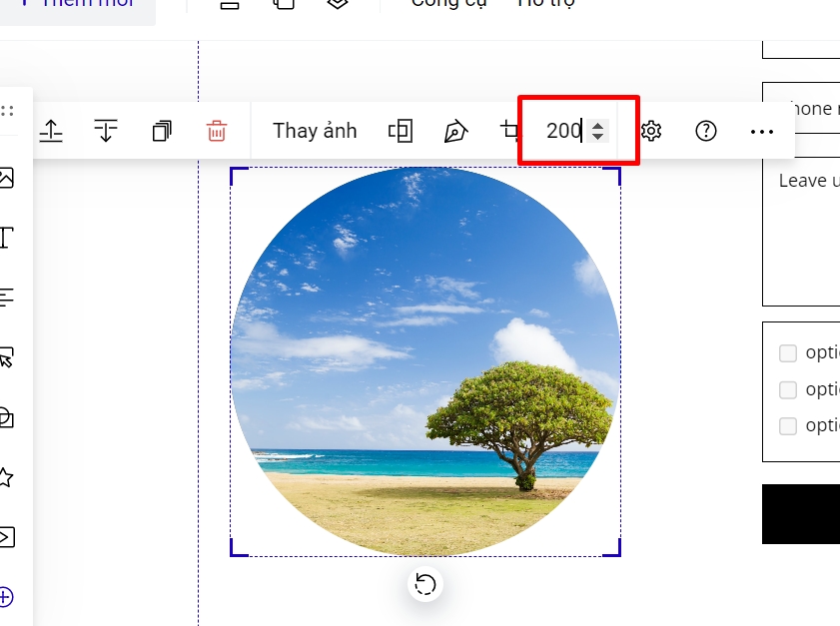
Task: Tick the second option checkbox
Action: coord(788,389)
